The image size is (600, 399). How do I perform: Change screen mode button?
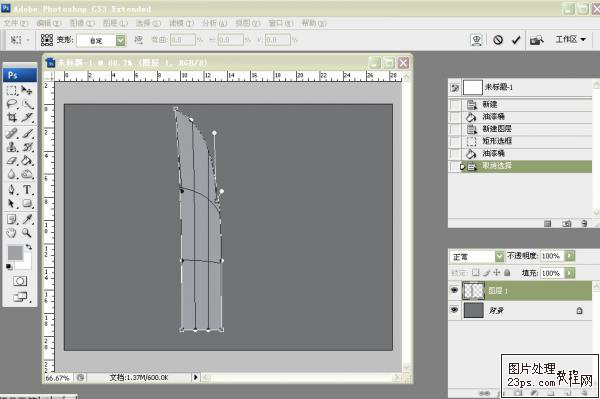point(20,297)
